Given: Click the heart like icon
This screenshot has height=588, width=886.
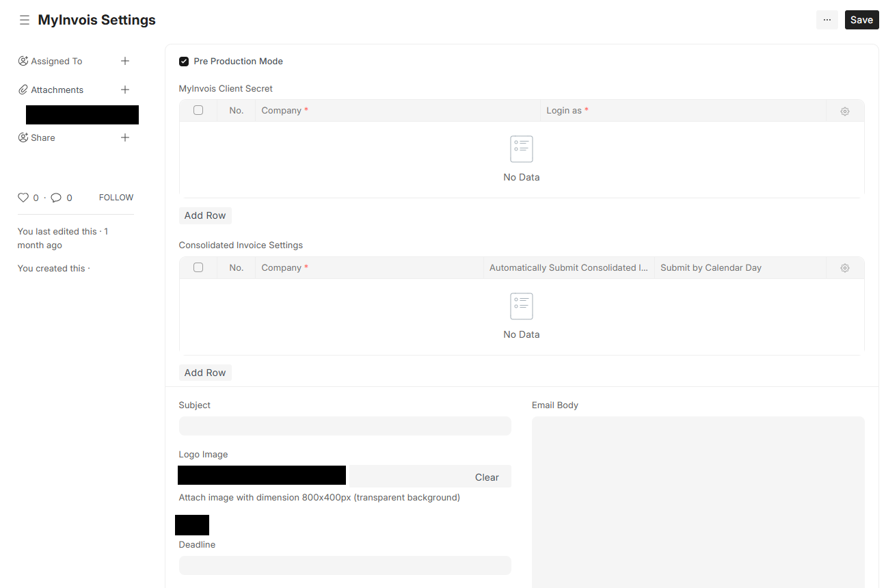Looking at the screenshot, I should (23, 198).
